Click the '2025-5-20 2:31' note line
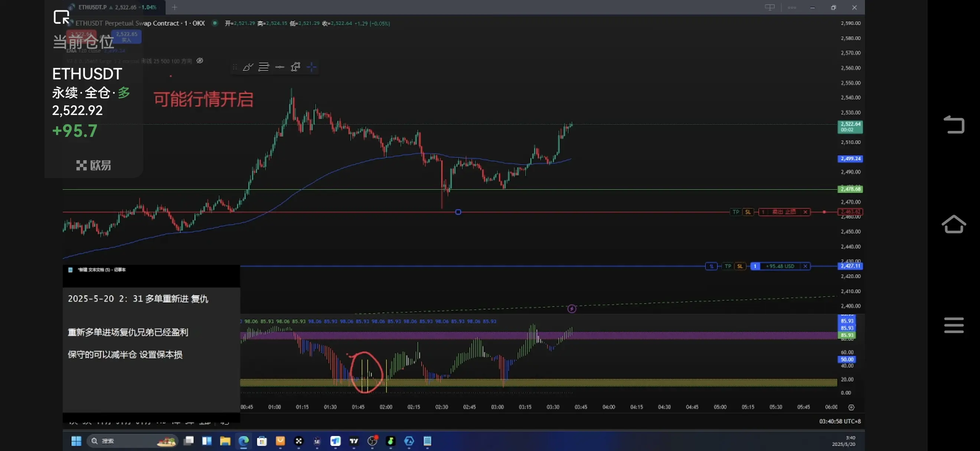The image size is (980, 451). point(138,299)
